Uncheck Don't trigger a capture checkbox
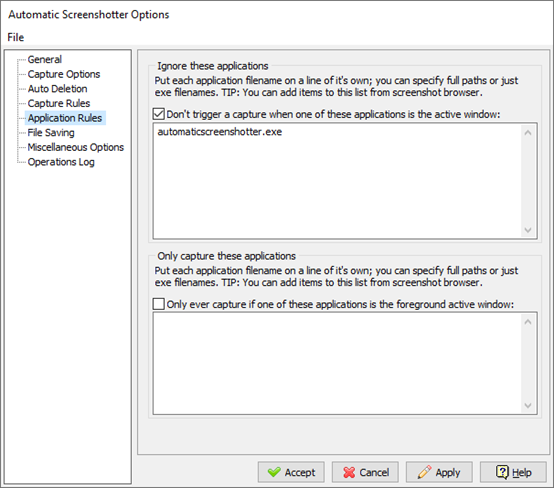Image resolution: width=554 pixels, height=488 pixels. coord(159,114)
